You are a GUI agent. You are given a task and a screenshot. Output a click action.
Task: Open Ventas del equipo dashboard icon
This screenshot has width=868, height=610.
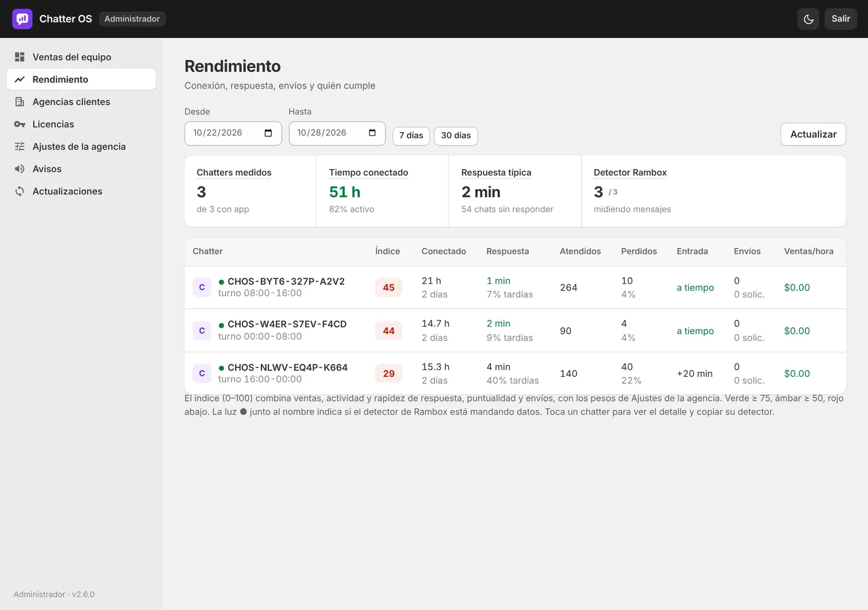point(20,57)
